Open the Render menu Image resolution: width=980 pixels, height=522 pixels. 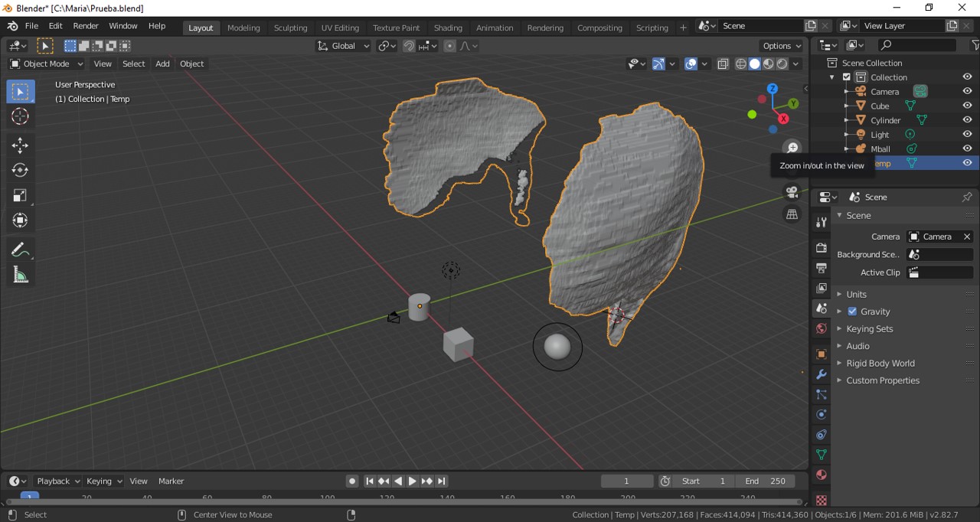point(86,26)
